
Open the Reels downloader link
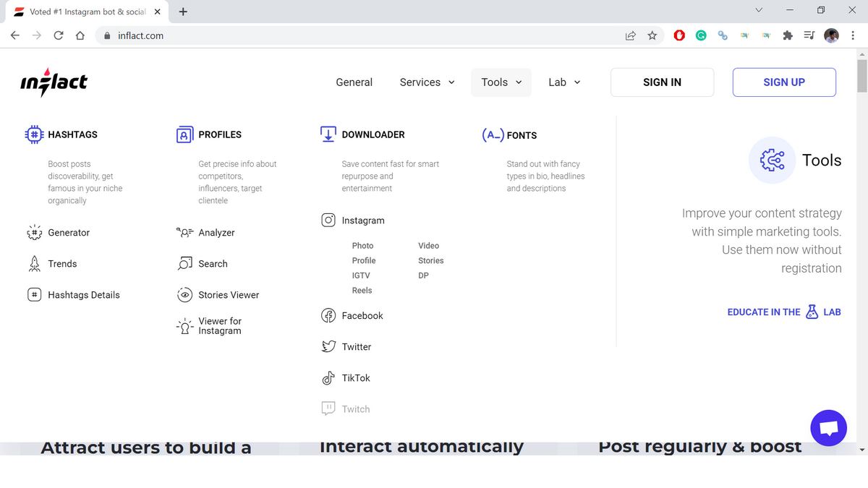pos(362,291)
